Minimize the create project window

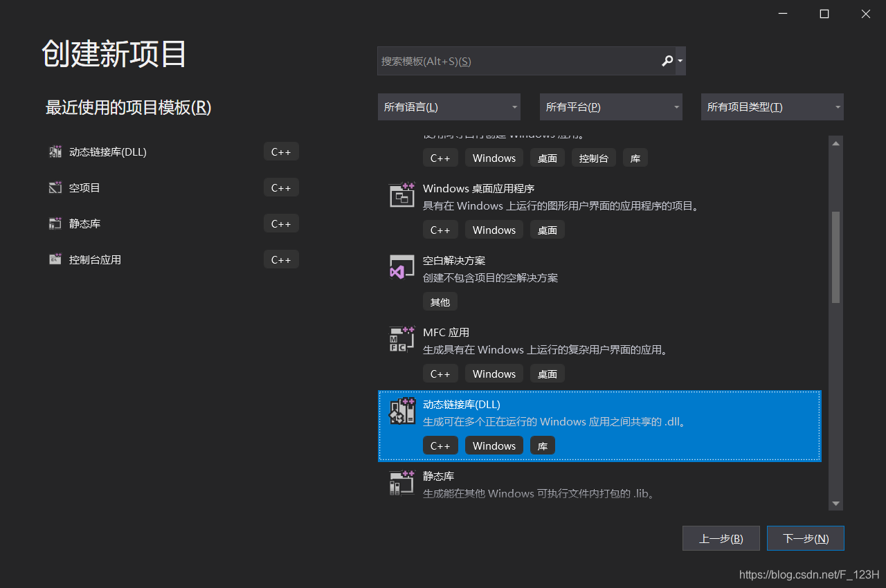click(x=783, y=14)
